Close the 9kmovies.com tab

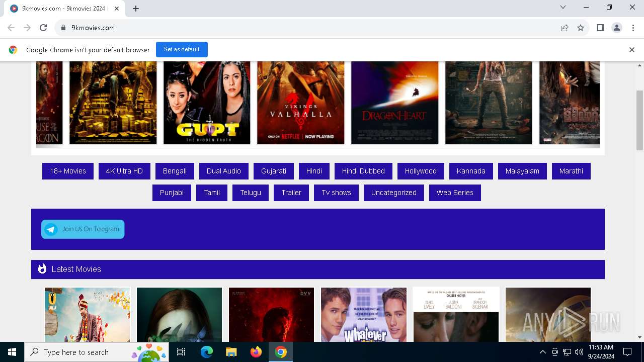click(117, 9)
